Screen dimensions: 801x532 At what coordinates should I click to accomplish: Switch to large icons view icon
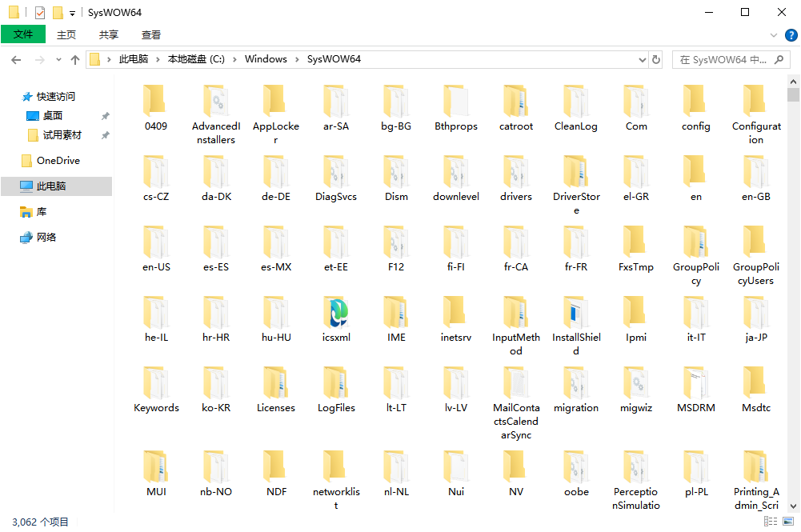788,522
